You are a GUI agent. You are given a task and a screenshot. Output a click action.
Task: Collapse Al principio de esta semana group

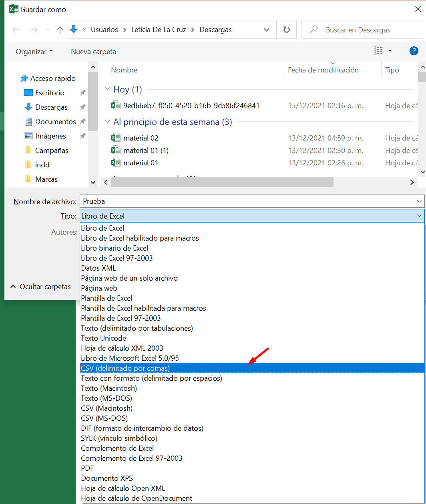tap(107, 122)
